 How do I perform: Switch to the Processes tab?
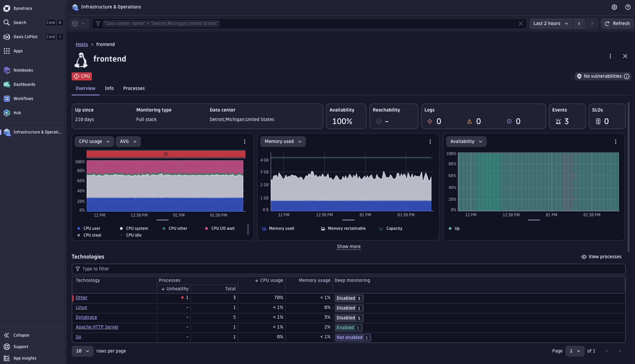pos(134,89)
